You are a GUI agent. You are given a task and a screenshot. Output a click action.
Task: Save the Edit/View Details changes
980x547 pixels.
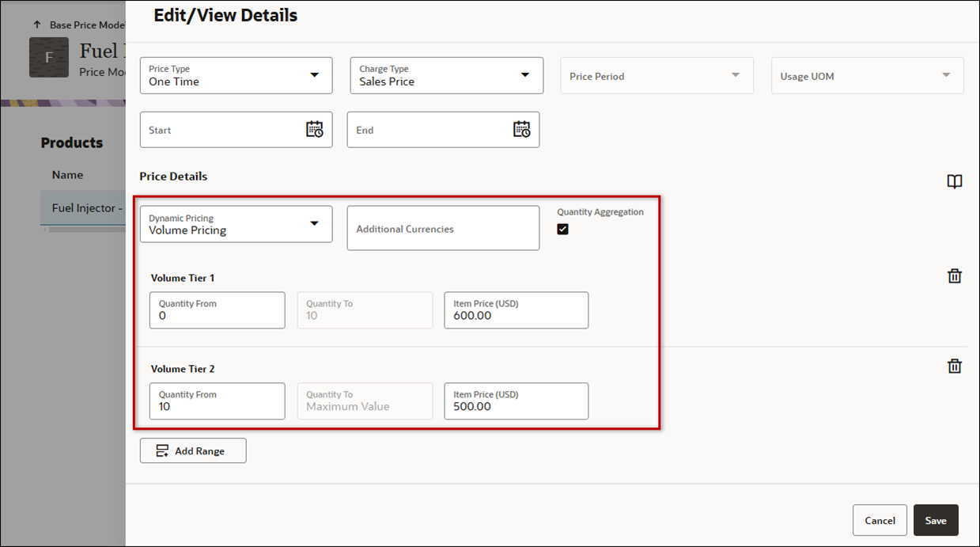tap(936, 520)
